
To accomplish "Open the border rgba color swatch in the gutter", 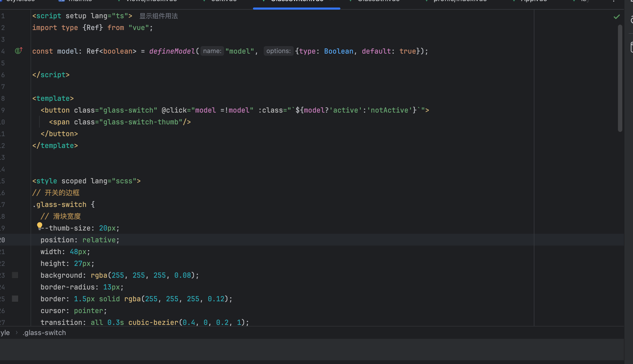I will click(x=15, y=299).
